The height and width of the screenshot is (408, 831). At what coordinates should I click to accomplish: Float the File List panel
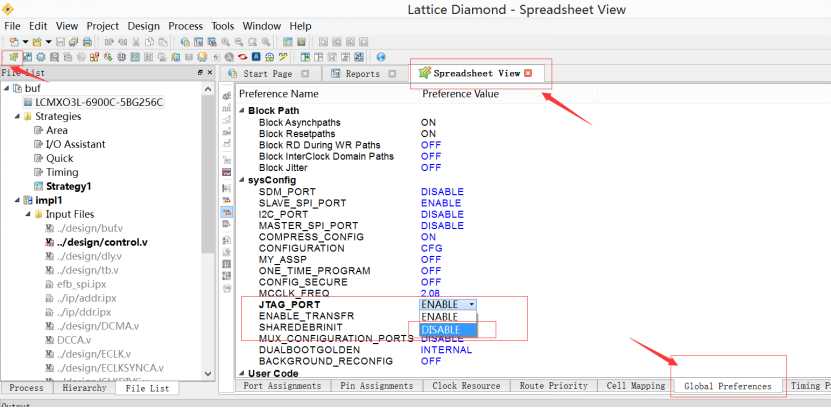click(200, 73)
